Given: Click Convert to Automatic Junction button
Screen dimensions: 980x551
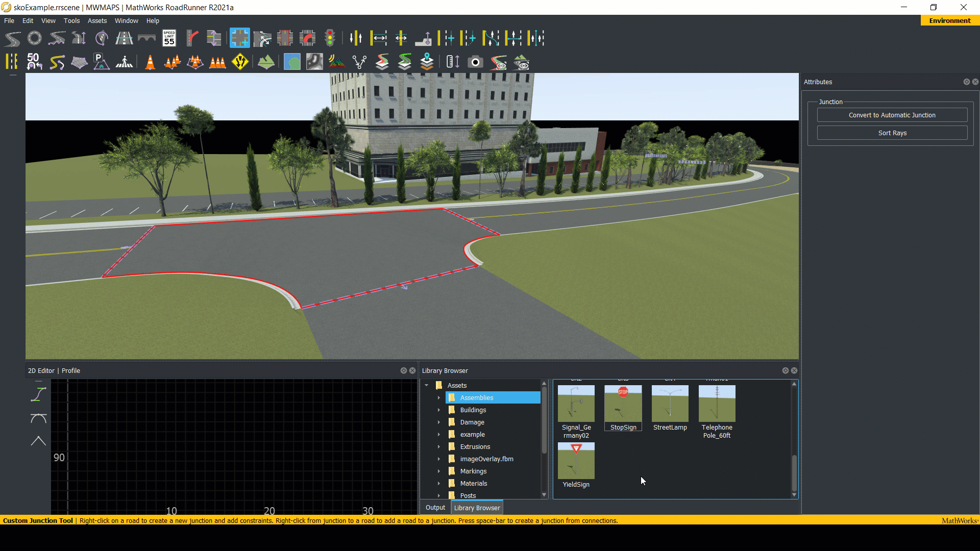Looking at the screenshot, I should (892, 115).
